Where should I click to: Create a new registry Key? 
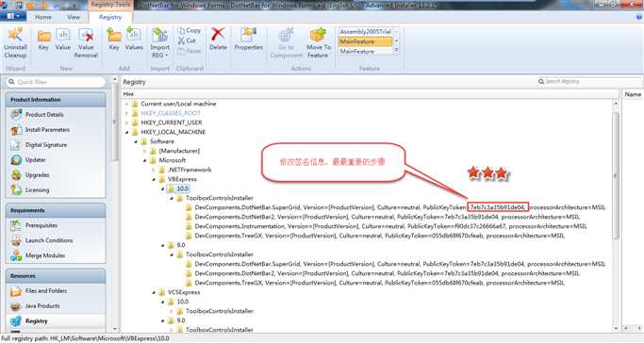43,40
